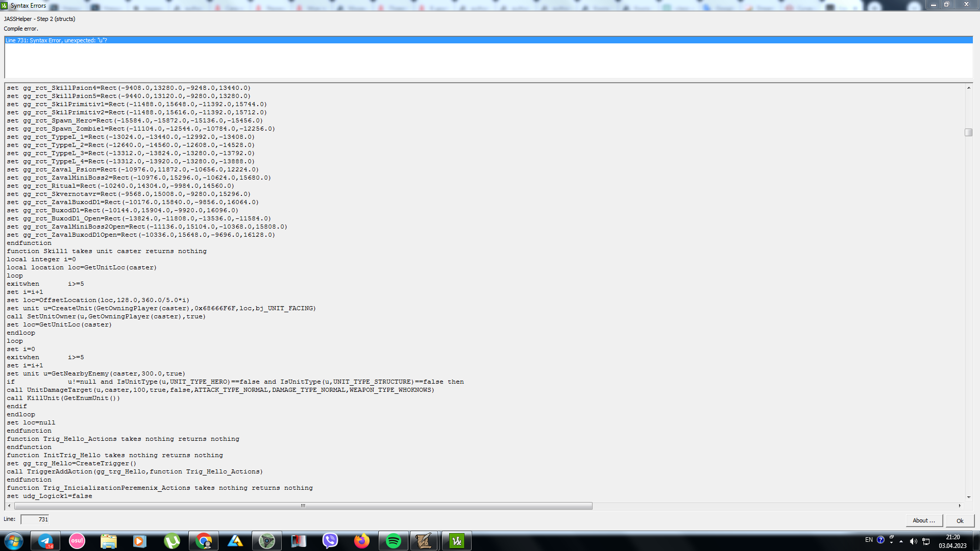Switch to Spotify in taskbar
The height and width of the screenshot is (551, 980).
393,541
